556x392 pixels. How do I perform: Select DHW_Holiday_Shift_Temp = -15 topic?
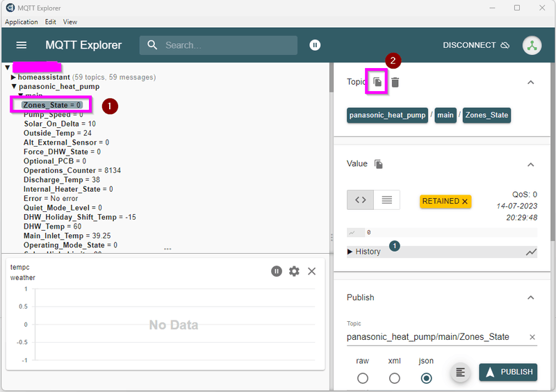(x=80, y=217)
